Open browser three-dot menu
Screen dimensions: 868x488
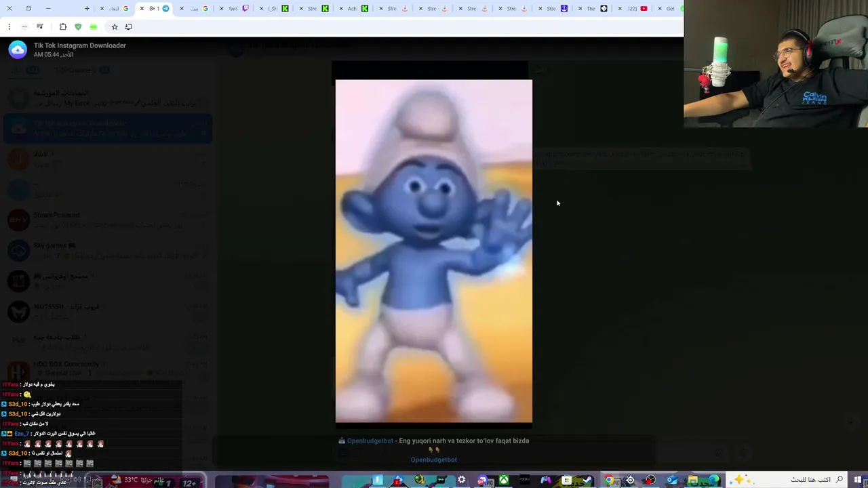click(9, 26)
